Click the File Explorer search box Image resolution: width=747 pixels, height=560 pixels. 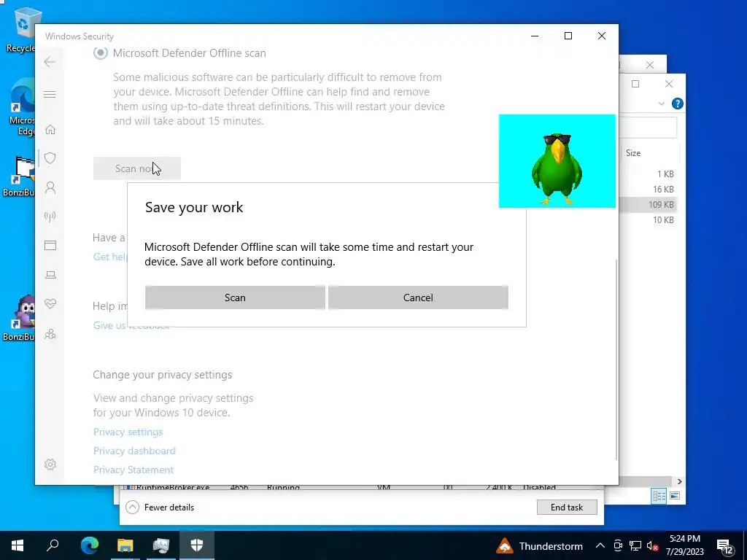(648, 127)
